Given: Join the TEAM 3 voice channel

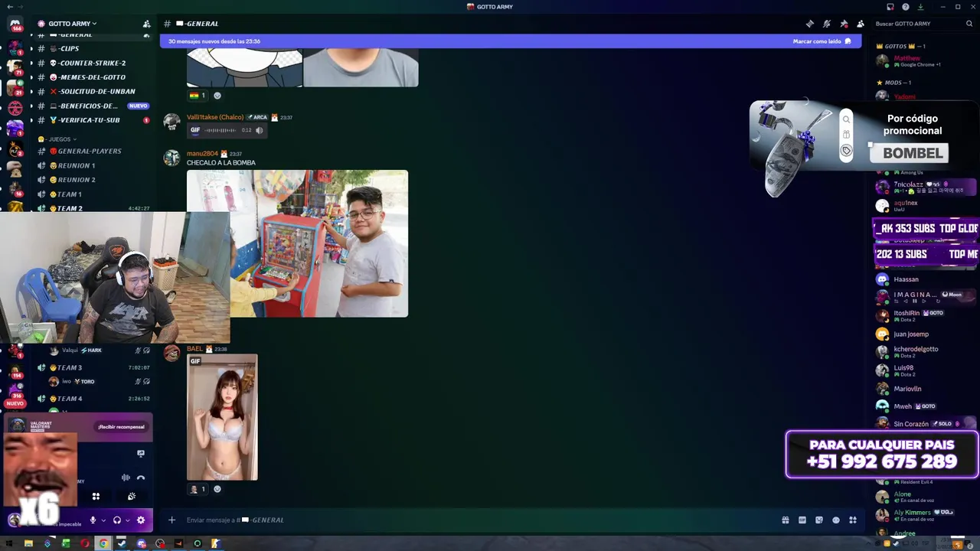Looking at the screenshot, I should coord(92,367).
